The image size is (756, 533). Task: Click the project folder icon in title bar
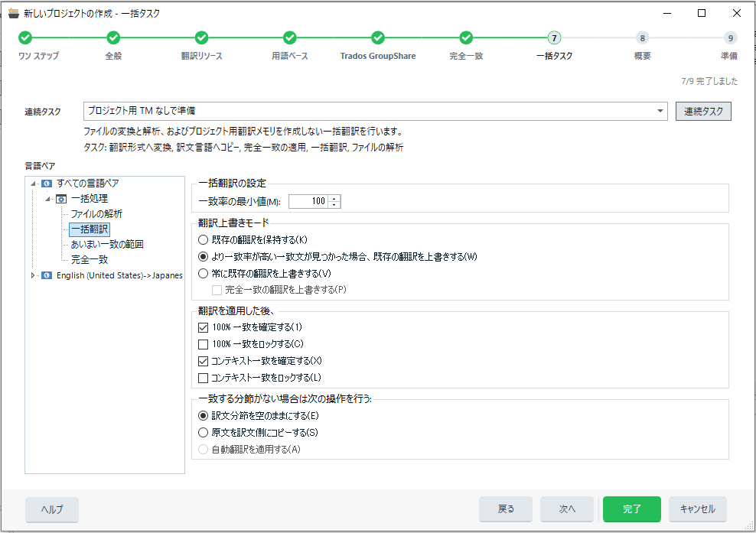click(14, 13)
